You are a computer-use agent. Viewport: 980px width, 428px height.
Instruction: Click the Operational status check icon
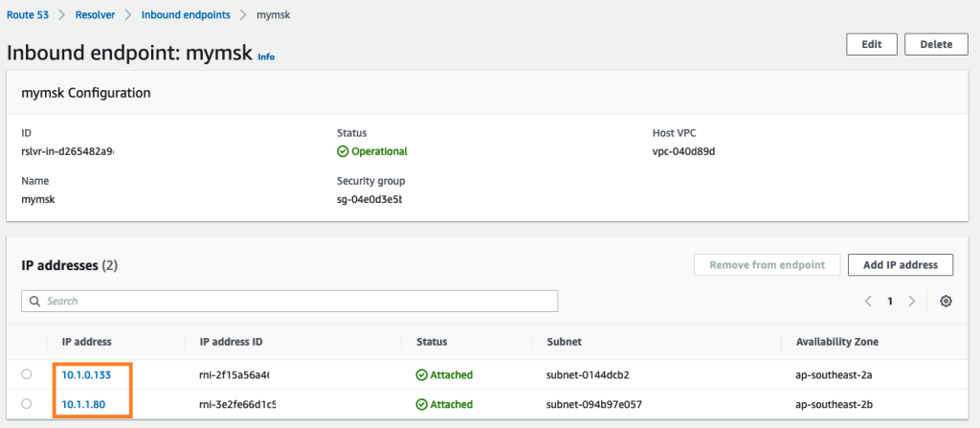tap(343, 151)
